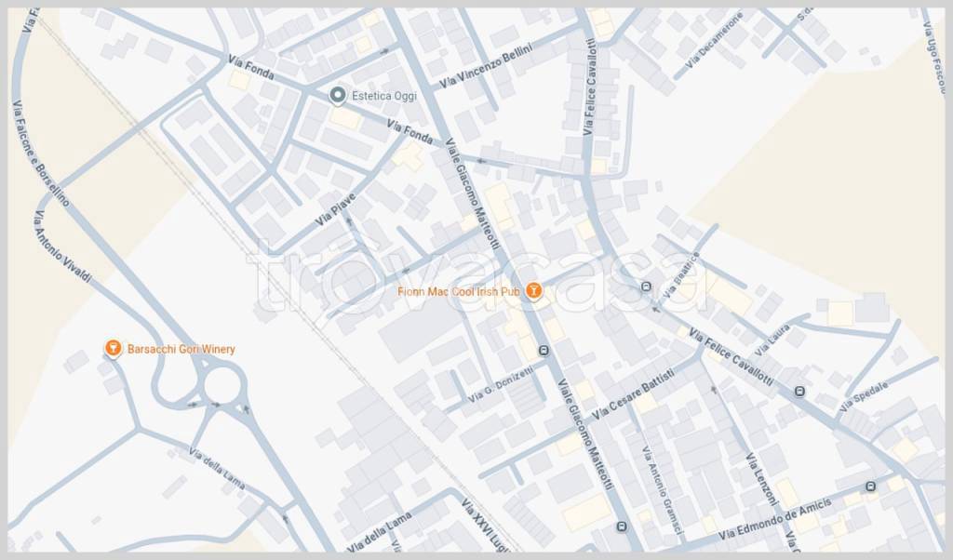Click the Via Antonio Vivaldi street label
This screenshot has height=560, width=953.
click(62, 246)
